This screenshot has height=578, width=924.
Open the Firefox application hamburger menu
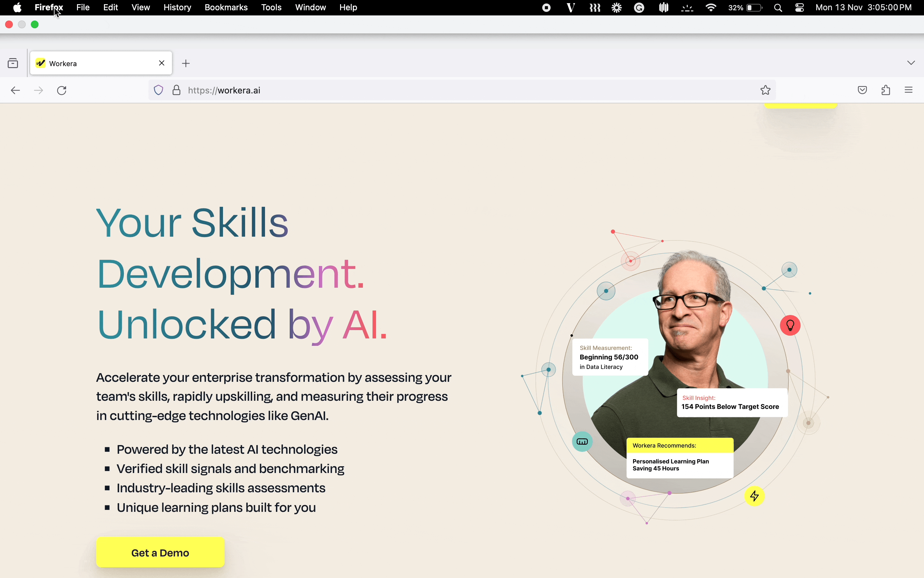[909, 90]
